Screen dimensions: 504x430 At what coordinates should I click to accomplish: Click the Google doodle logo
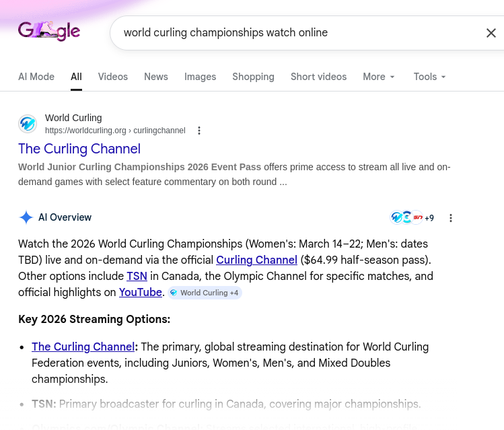click(x=49, y=31)
